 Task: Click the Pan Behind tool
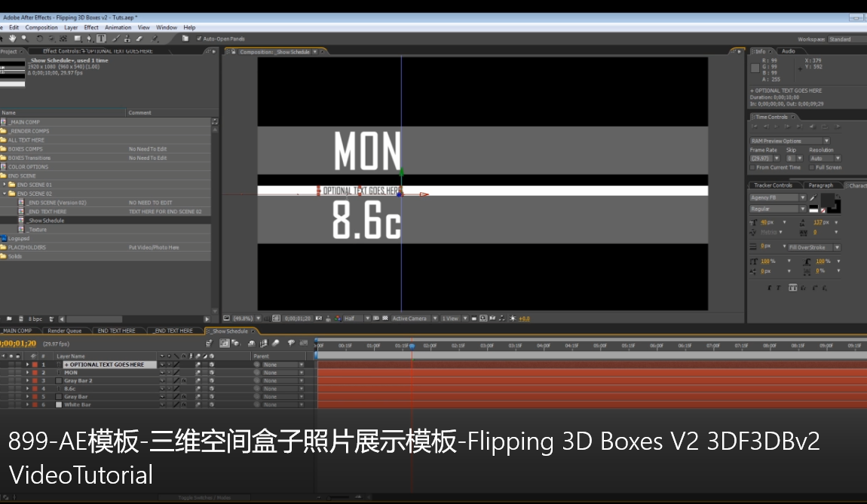63,38
